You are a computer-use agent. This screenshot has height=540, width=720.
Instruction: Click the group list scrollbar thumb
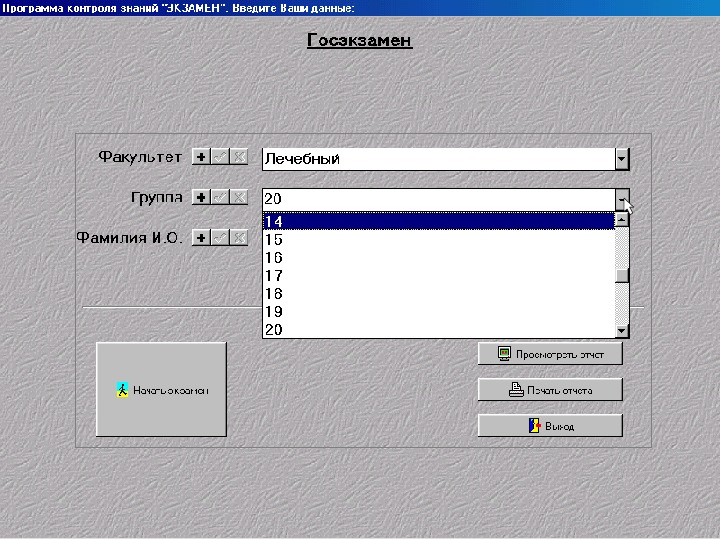coord(622,276)
